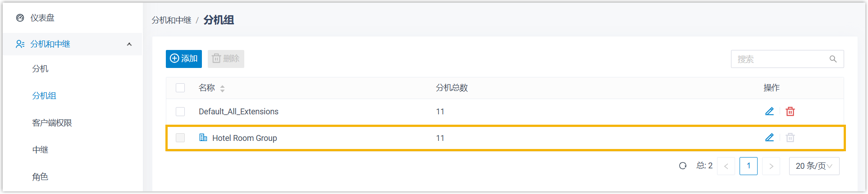Toggle the select-all checkbox in table header

click(x=180, y=88)
